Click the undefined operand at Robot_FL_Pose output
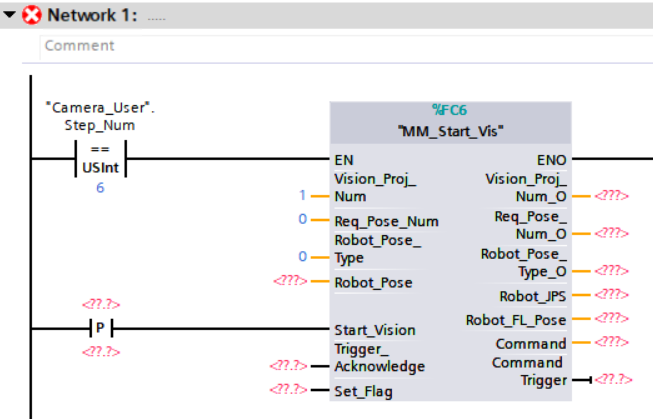The height and width of the screenshot is (419, 653). point(611,318)
